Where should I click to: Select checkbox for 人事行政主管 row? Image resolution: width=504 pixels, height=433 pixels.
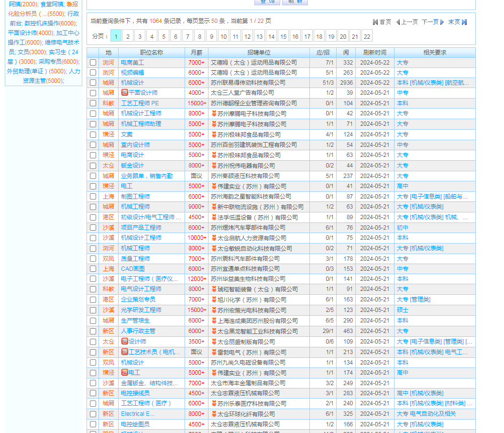[93, 331]
